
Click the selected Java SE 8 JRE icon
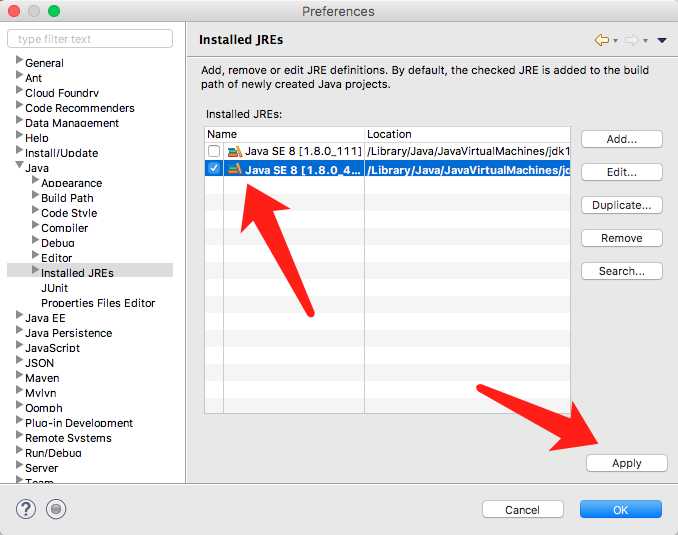coord(235,169)
